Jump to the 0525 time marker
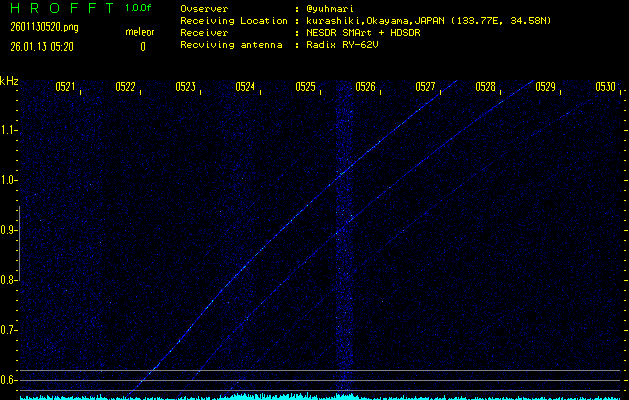The width and height of the screenshot is (629, 400). click(x=306, y=87)
